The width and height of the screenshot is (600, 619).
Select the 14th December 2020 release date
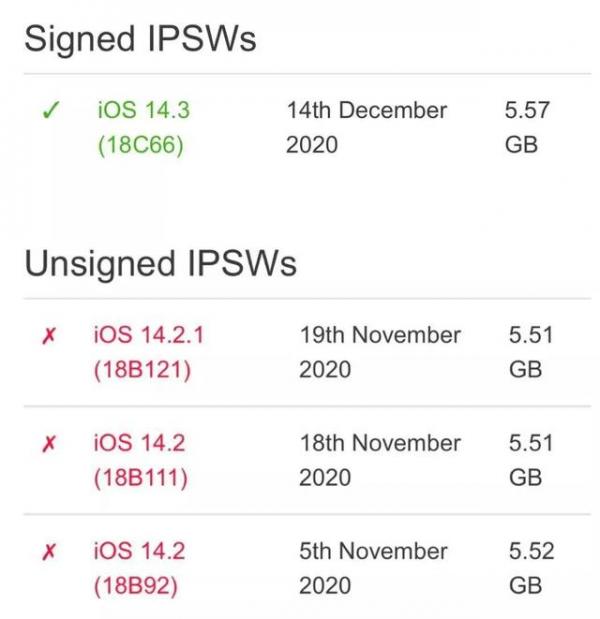(366, 128)
